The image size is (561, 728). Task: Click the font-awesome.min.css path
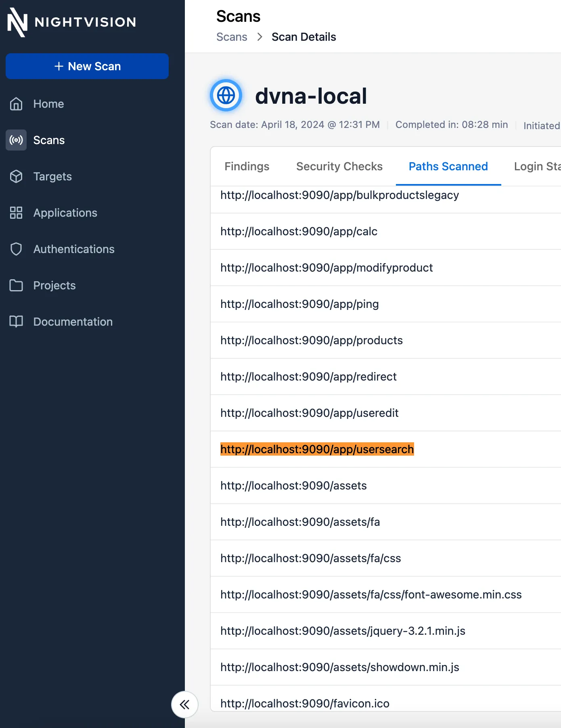point(371,594)
